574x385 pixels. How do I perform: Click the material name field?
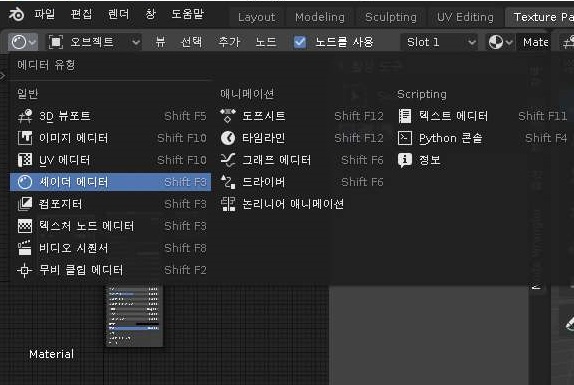pyautogui.click(x=535, y=42)
